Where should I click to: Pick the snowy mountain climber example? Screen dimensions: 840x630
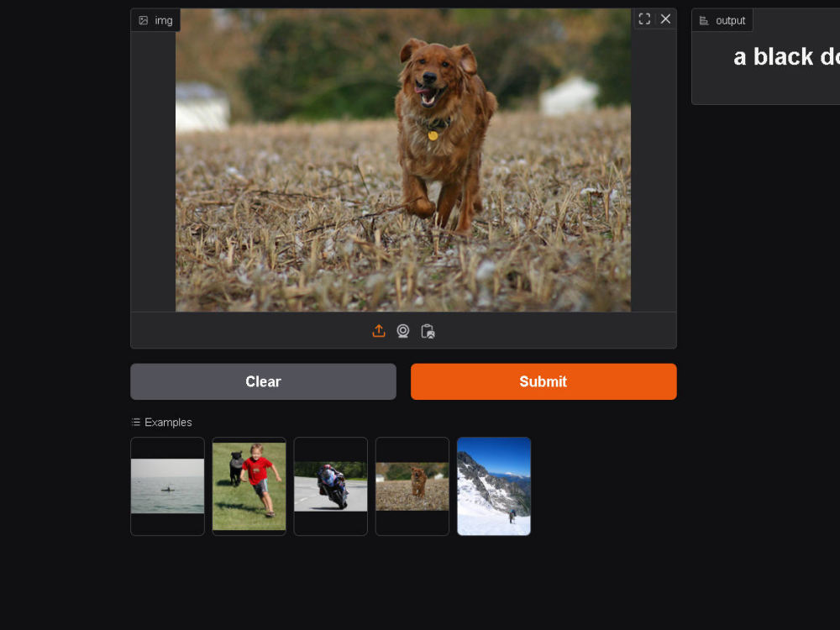494,486
